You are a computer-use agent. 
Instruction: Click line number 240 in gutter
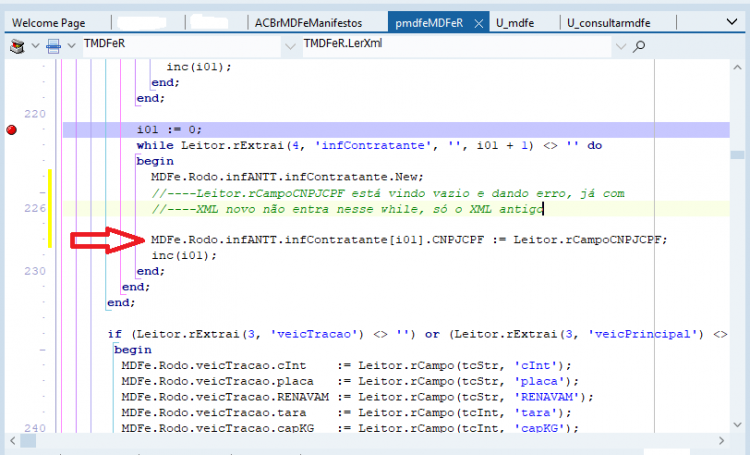[35, 428]
